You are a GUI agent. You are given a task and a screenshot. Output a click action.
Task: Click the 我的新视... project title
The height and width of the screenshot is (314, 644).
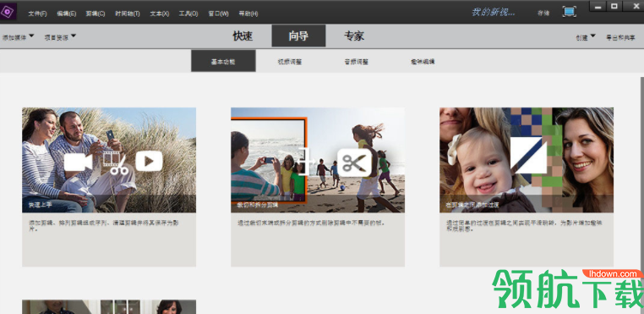click(x=494, y=13)
